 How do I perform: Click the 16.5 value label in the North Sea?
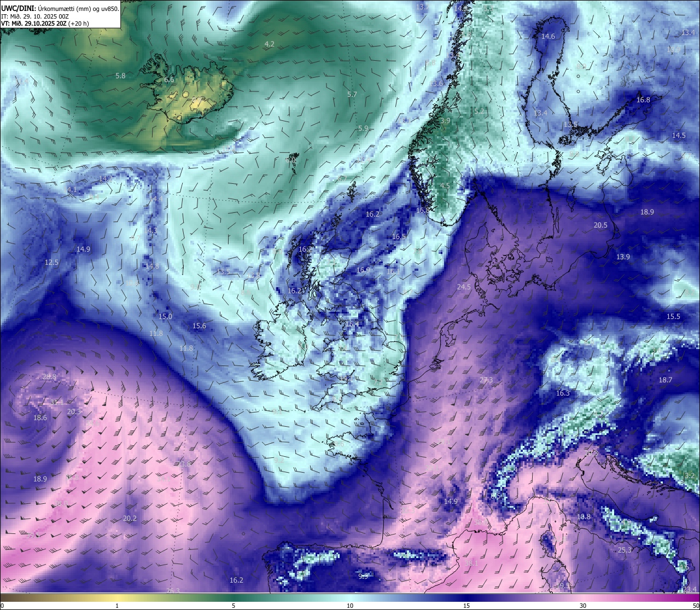click(399, 236)
